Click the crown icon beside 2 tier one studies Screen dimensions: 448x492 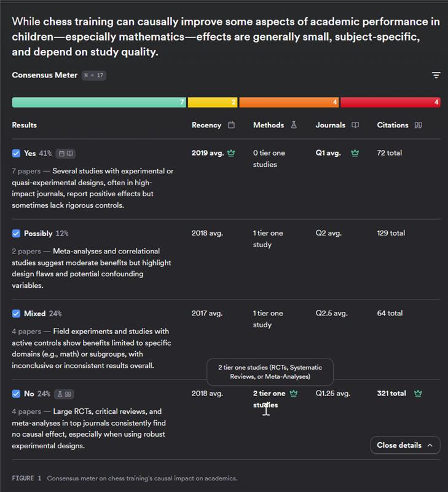point(294,394)
